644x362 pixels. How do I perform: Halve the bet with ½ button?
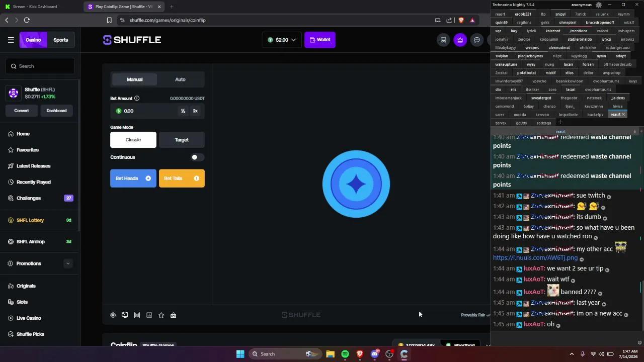183,111
